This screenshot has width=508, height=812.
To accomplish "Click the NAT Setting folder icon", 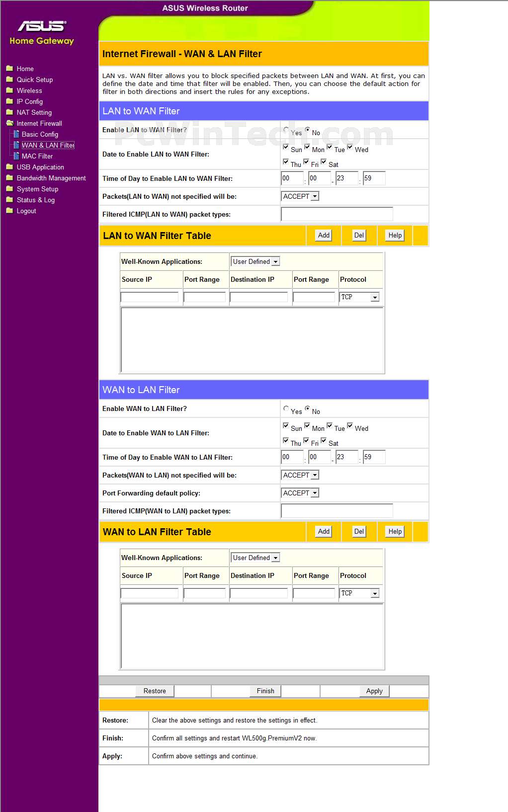I will click(9, 112).
